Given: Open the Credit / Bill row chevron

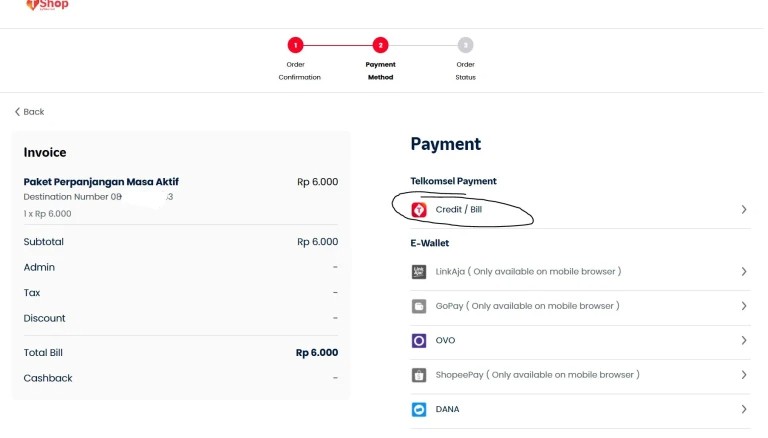Looking at the screenshot, I should coord(744,210).
